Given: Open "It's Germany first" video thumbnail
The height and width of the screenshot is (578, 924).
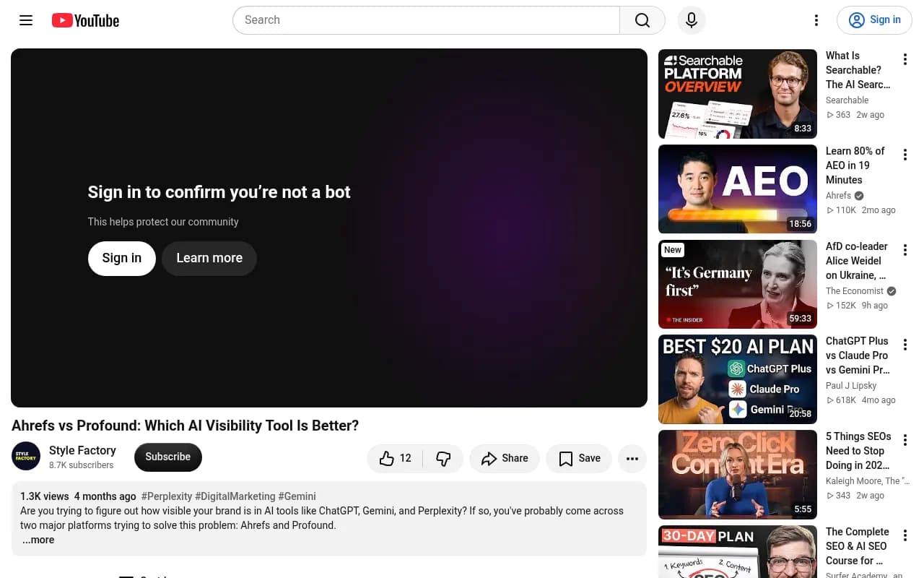Looking at the screenshot, I should pos(738,285).
